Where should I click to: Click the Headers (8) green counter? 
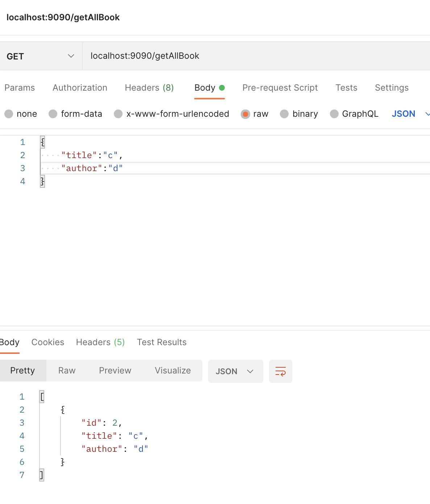coord(168,87)
